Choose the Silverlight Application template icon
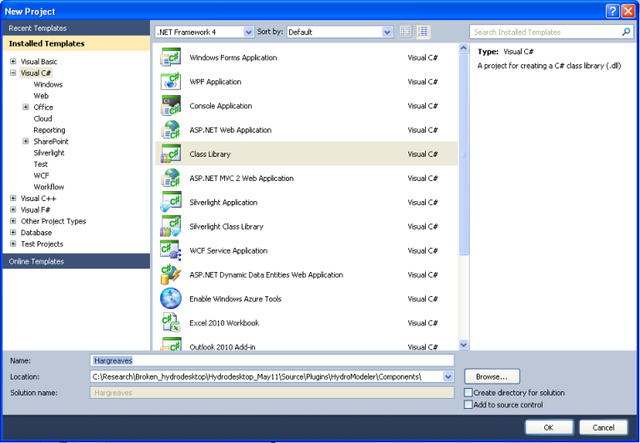640x443 pixels. [x=171, y=202]
